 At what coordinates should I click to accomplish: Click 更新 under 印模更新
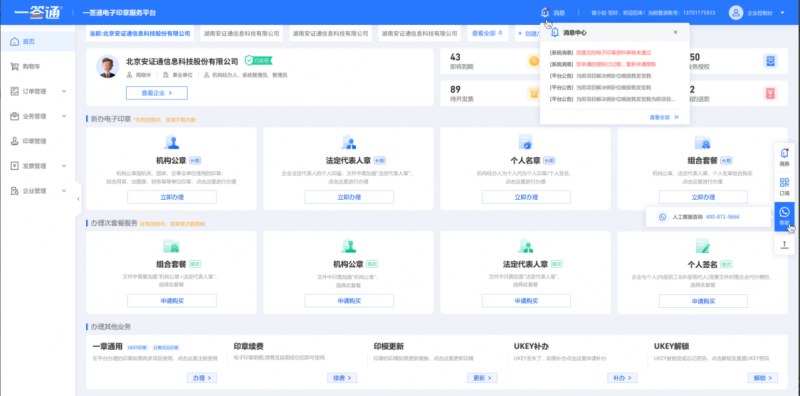482,378
